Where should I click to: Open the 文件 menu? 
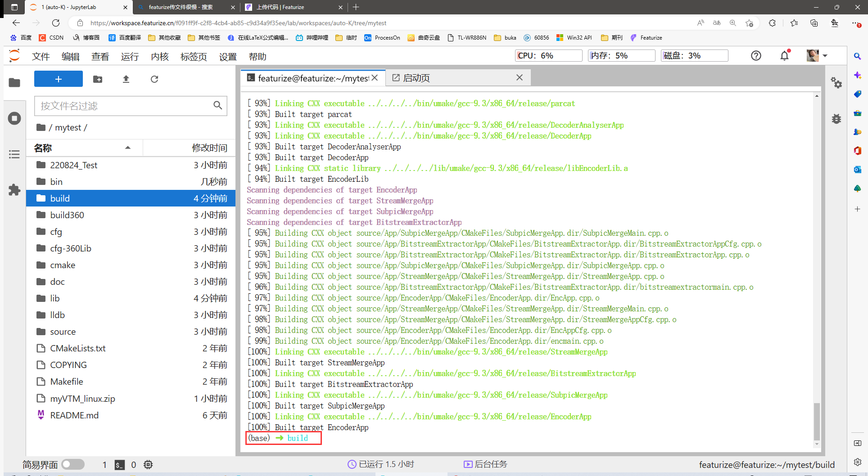pyautogui.click(x=41, y=56)
